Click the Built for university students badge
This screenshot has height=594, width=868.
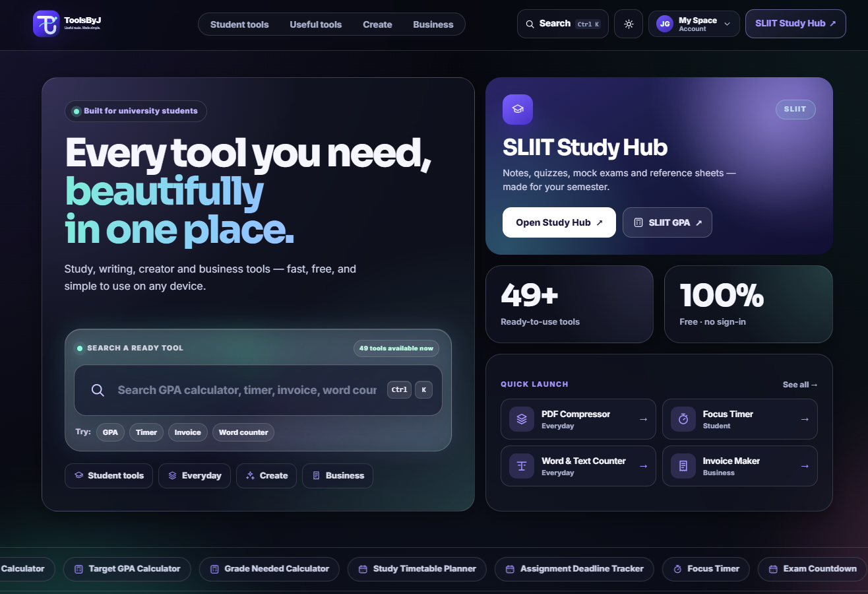[x=136, y=112]
